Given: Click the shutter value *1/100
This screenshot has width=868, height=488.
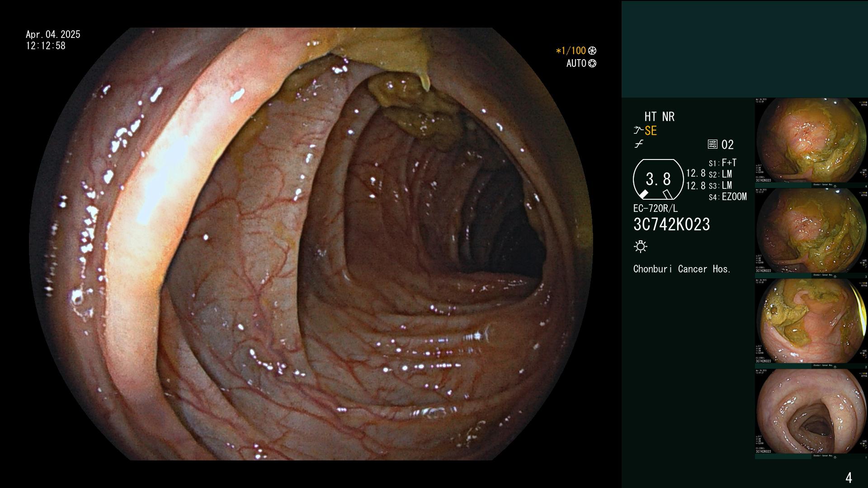Looking at the screenshot, I should (x=571, y=51).
